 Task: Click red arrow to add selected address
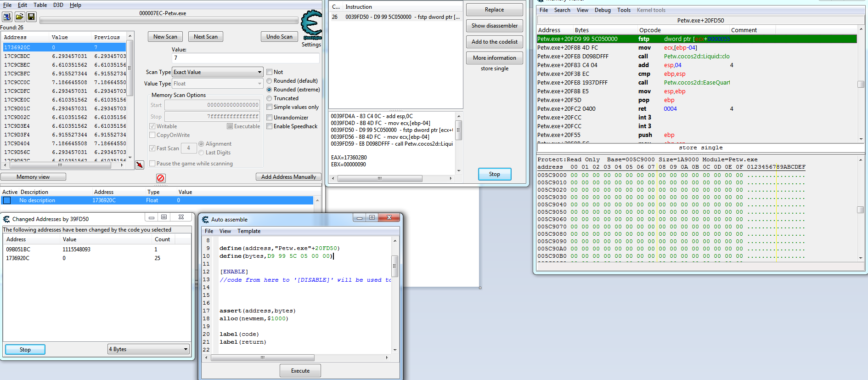[x=140, y=164]
